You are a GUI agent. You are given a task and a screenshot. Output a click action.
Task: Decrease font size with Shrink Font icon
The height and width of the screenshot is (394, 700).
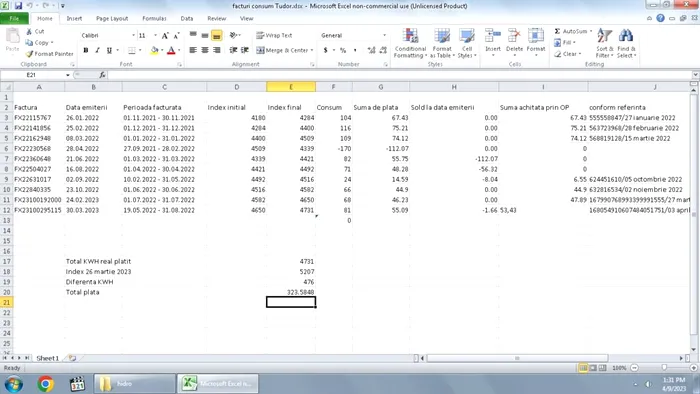pyautogui.click(x=176, y=35)
